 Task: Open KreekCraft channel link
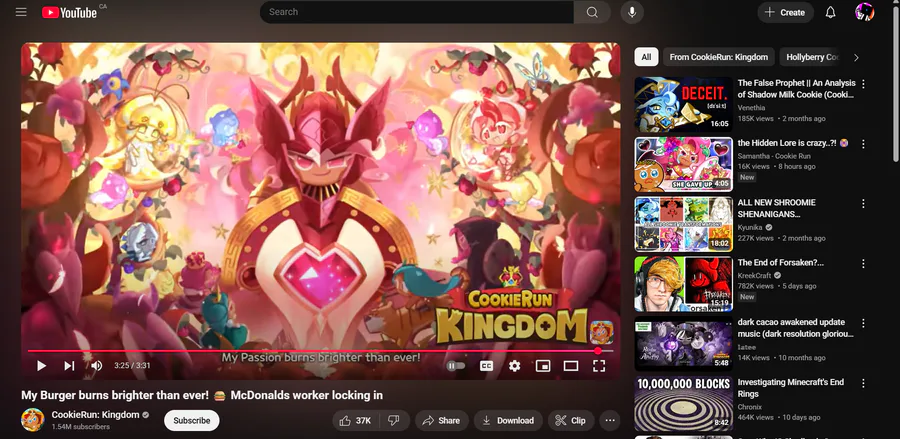coord(754,275)
